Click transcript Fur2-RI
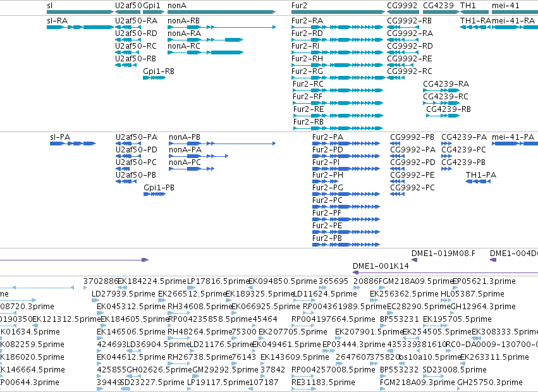Image resolution: width=538 pixels, height=392 pixels. 338,52
